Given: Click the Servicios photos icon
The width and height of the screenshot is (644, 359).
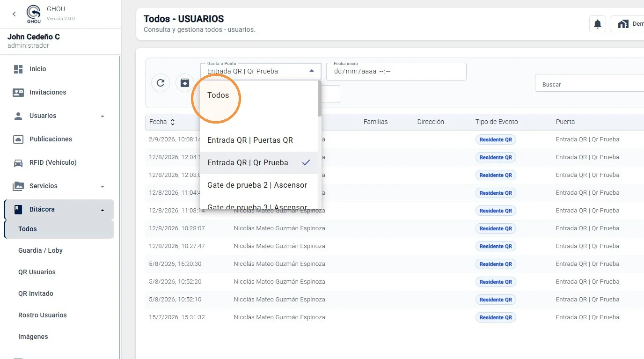Looking at the screenshot, I should point(18,186).
